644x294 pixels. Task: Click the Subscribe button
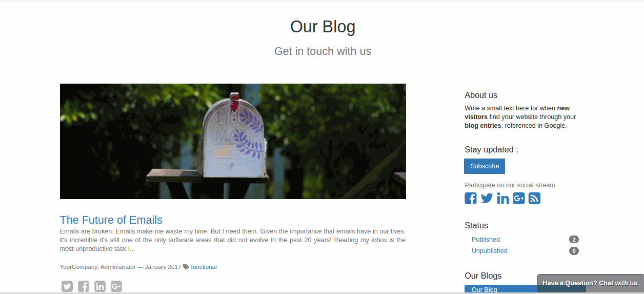(x=485, y=166)
